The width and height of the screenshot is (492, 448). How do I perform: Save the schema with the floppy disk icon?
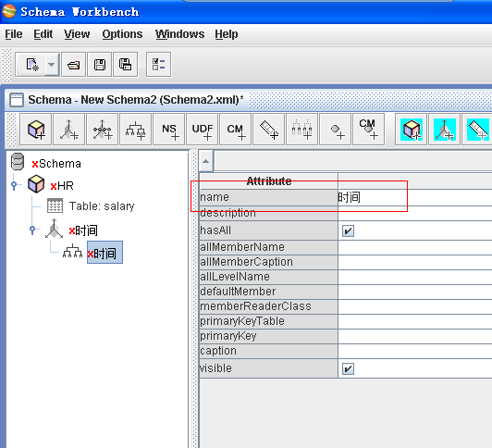coord(100,65)
